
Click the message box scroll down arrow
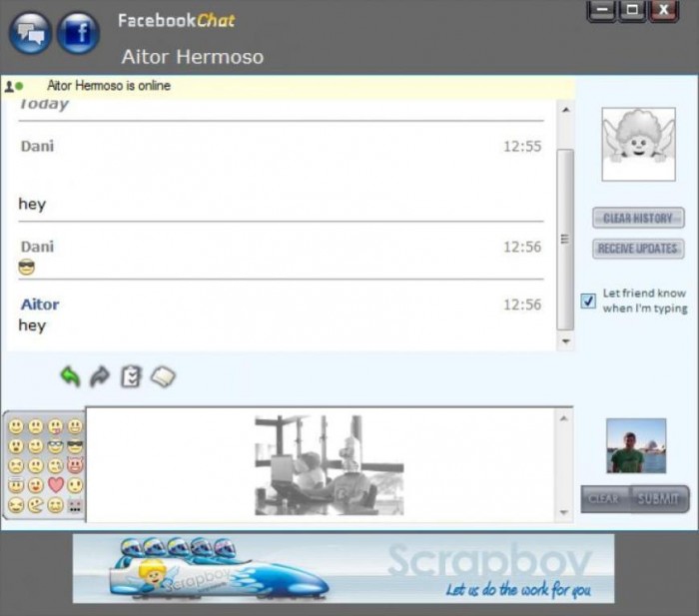pyautogui.click(x=564, y=512)
